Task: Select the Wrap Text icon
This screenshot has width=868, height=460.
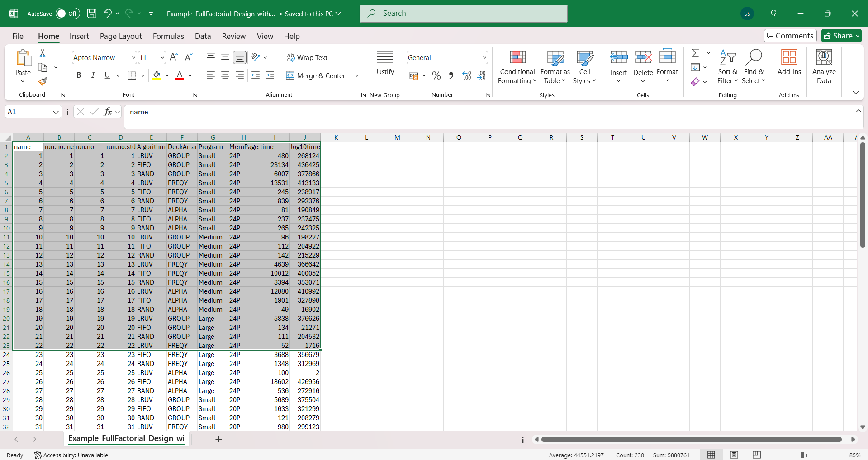Action: point(308,57)
